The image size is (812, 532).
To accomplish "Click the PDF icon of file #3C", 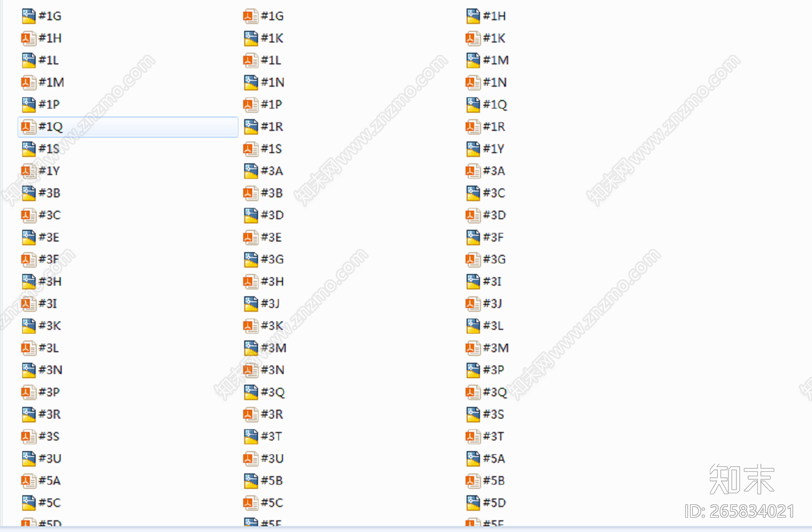I will click(29, 215).
